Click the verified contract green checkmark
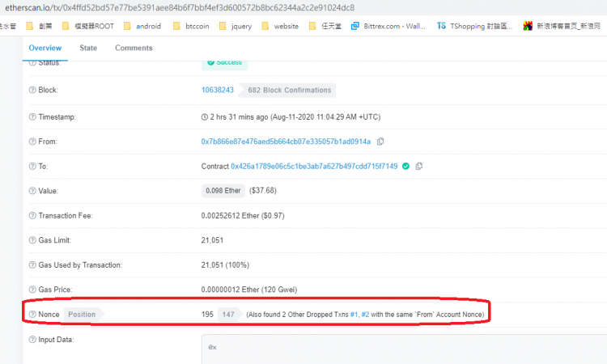 [x=405, y=167]
